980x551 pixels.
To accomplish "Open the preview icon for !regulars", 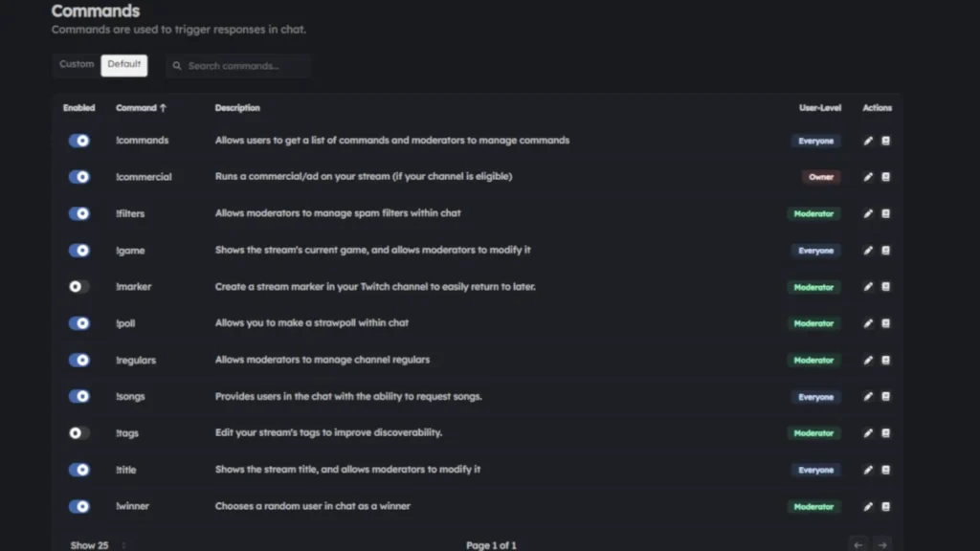I will click(885, 360).
